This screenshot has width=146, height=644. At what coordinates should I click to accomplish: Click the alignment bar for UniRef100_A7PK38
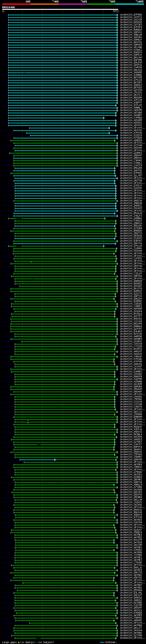tap(68, 133)
